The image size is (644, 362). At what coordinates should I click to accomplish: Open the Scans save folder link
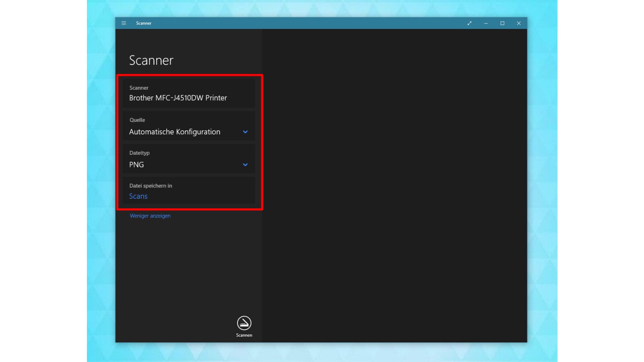138,196
